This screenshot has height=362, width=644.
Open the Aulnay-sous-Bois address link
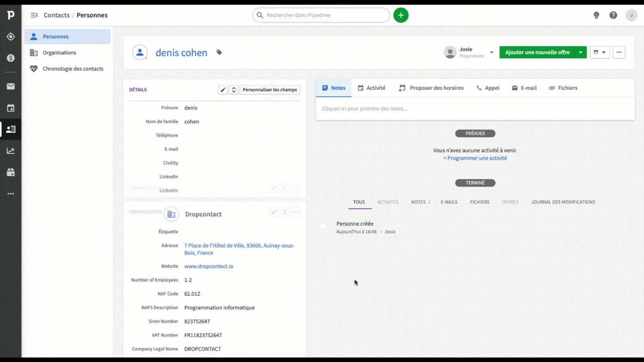239,249
